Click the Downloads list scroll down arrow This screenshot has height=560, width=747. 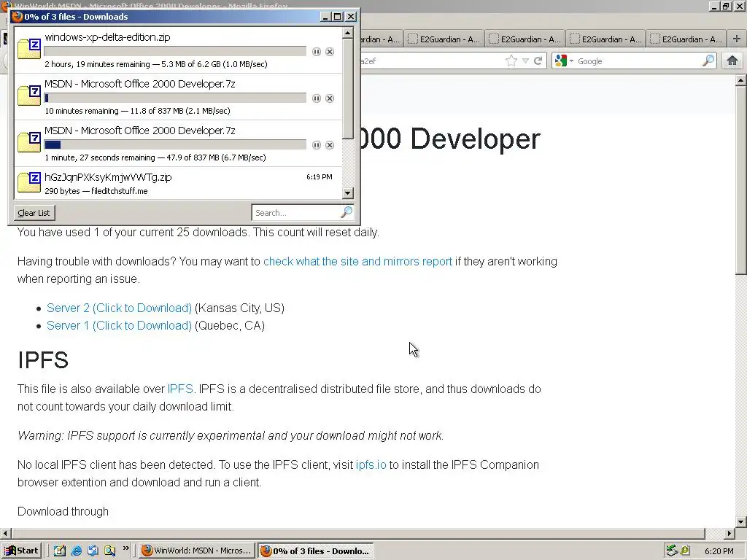click(348, 192)
